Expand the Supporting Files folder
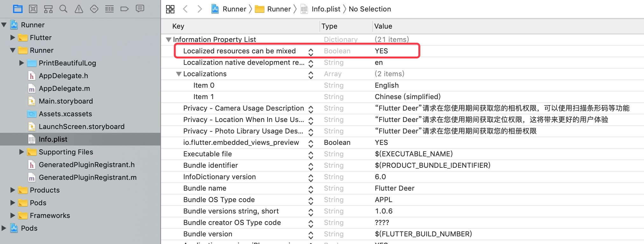 point(22,152)
